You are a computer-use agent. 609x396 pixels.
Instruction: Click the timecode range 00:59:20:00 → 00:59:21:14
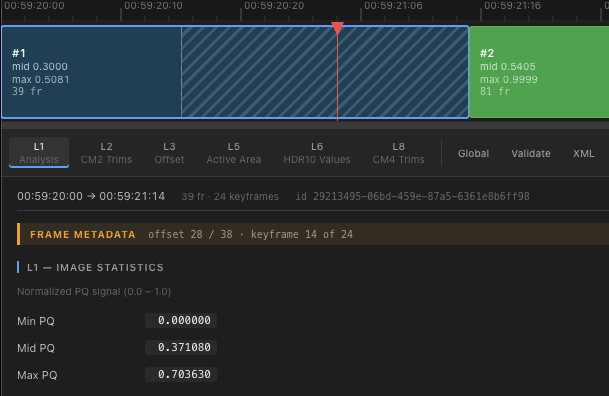pyautogui.click(x=91, y=196)
